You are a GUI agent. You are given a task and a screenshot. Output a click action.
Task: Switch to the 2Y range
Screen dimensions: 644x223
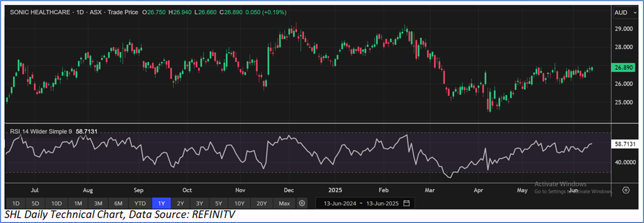point(181,203)
